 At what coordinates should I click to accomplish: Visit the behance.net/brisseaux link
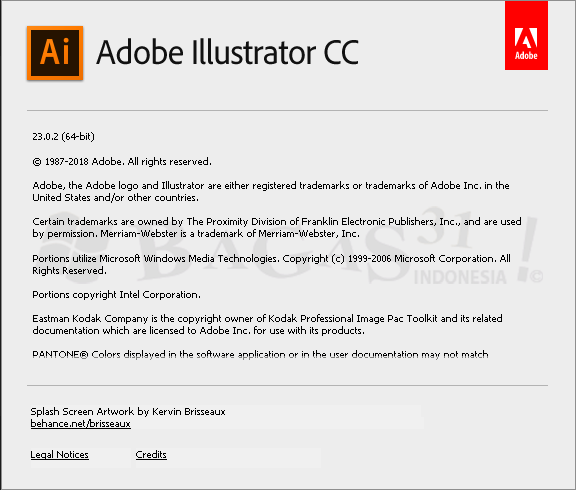(x=80, y=424)
